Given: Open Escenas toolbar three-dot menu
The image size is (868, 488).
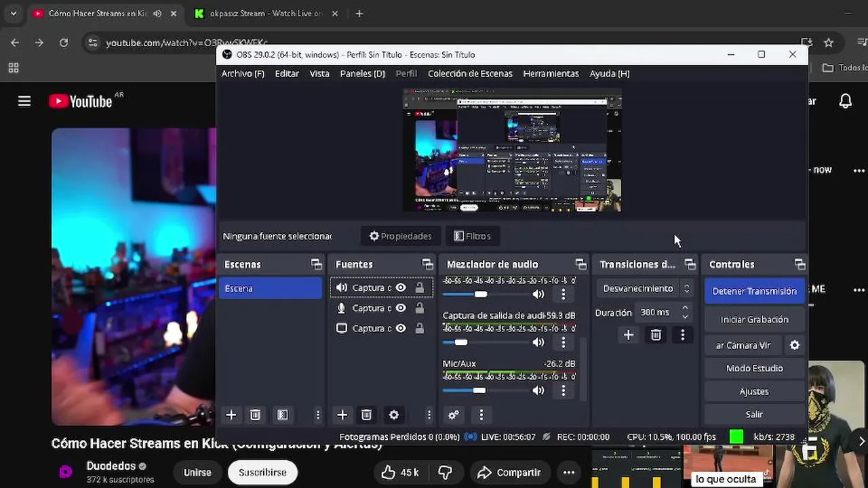Looking at the screenshot, I should pos(318,415).
